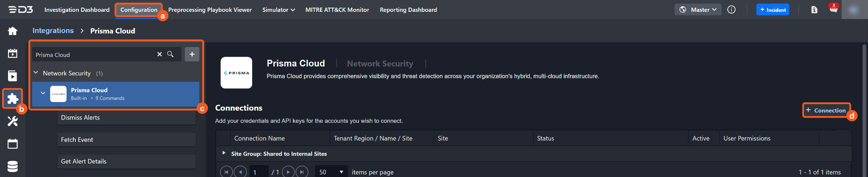Expand the Simulator menu
The image size is (868, 177).
pos(278,10)
